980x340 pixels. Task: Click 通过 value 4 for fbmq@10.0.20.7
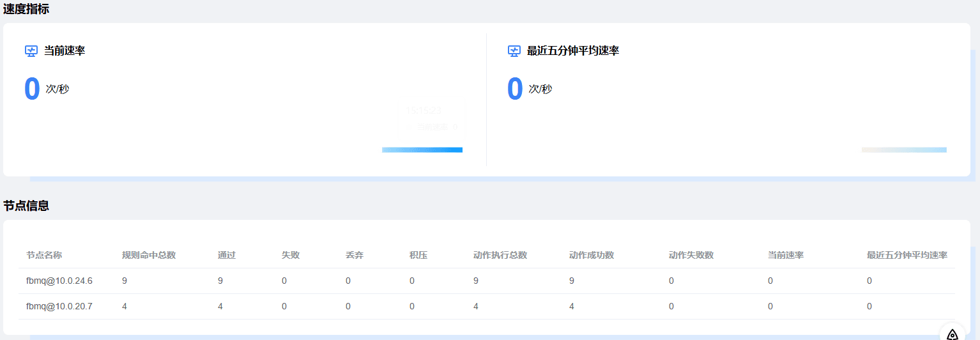[x=220, y=306]
